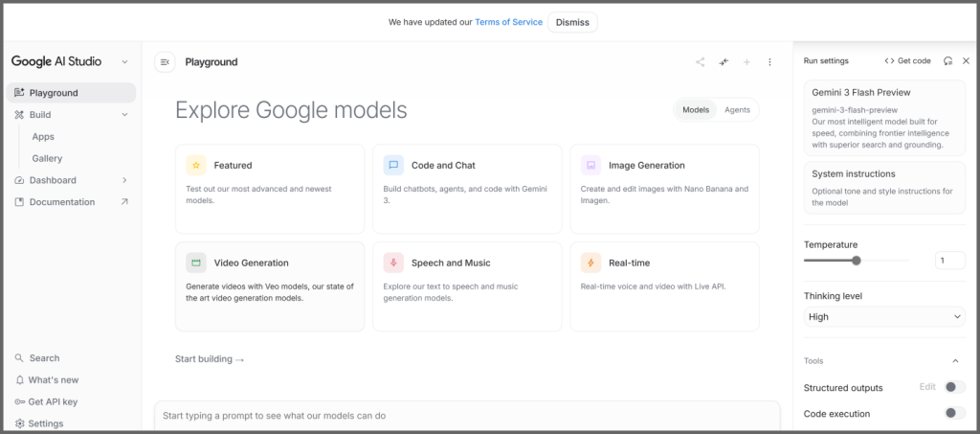The height and width of the screenshot is (434, 980).
Task: Click the reset settings icon in Run settings
Action: tap(948, 60)
